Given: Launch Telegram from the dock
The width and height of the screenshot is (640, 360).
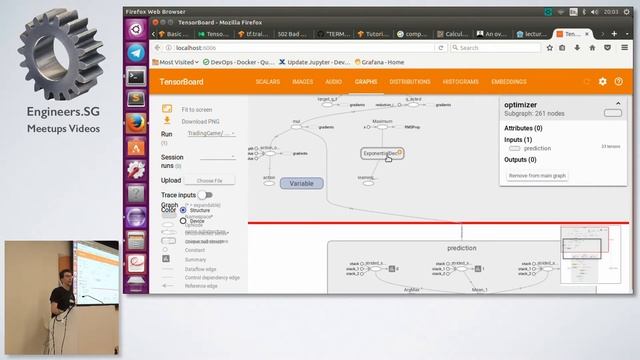Looking at the screenshot, I should click(x=136, y=53).
